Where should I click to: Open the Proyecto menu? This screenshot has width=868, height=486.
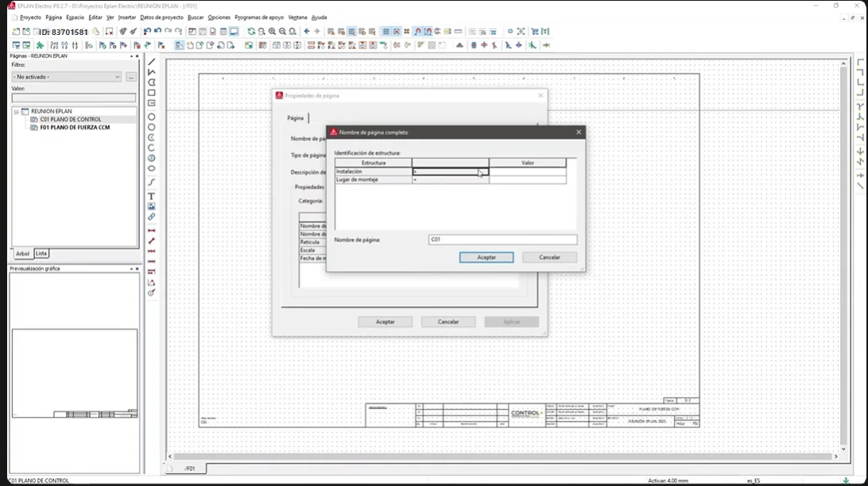(30, 17)
